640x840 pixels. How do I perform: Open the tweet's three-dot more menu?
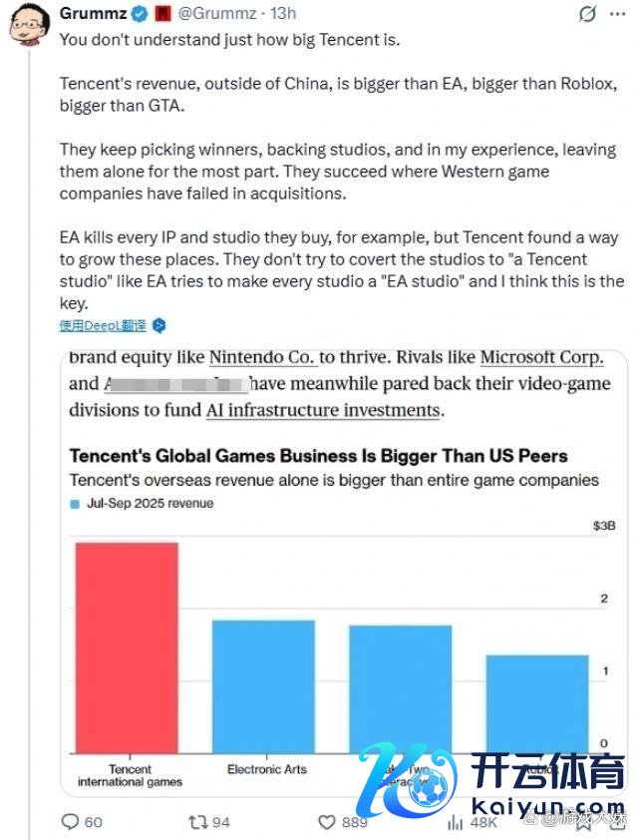(x=616, y=15)
